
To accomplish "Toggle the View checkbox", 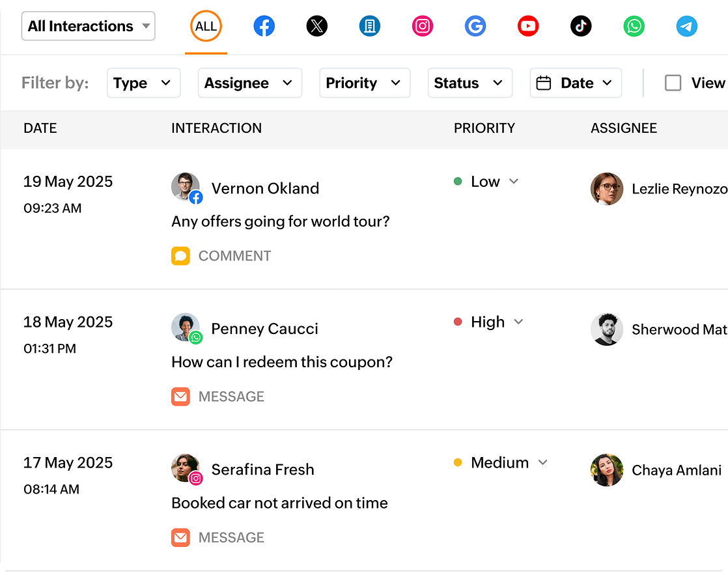I will pos(673,83).
